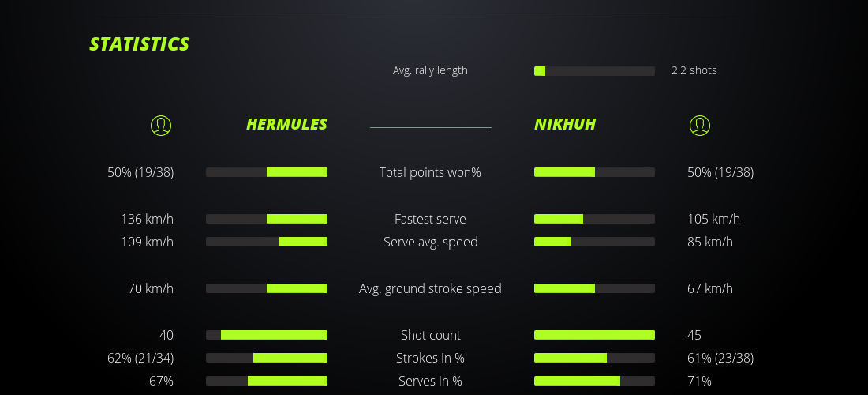
Task: Click Hermules' Strokes in % bar
Action: (267, 358)
